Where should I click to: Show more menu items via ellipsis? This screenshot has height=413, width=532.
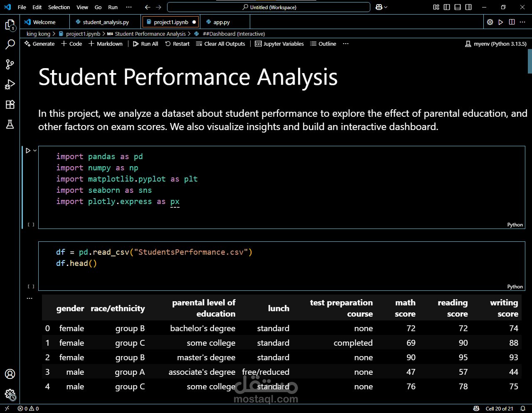[x=129, y=7]
